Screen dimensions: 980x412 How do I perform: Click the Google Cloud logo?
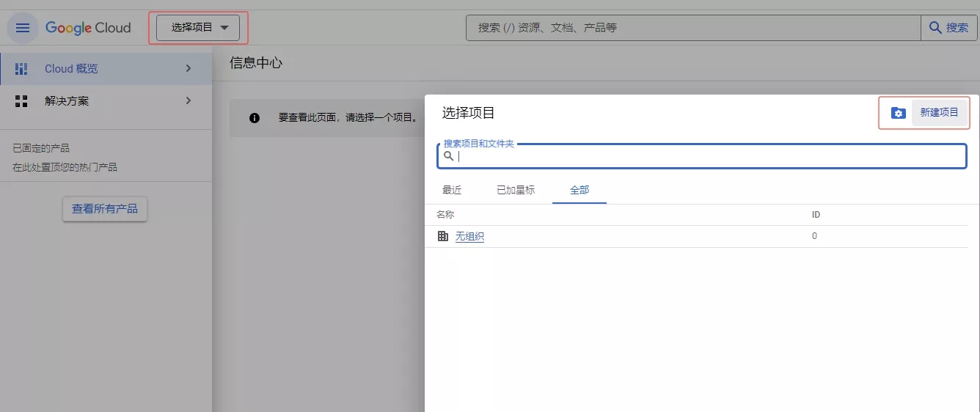coord(88,28)
